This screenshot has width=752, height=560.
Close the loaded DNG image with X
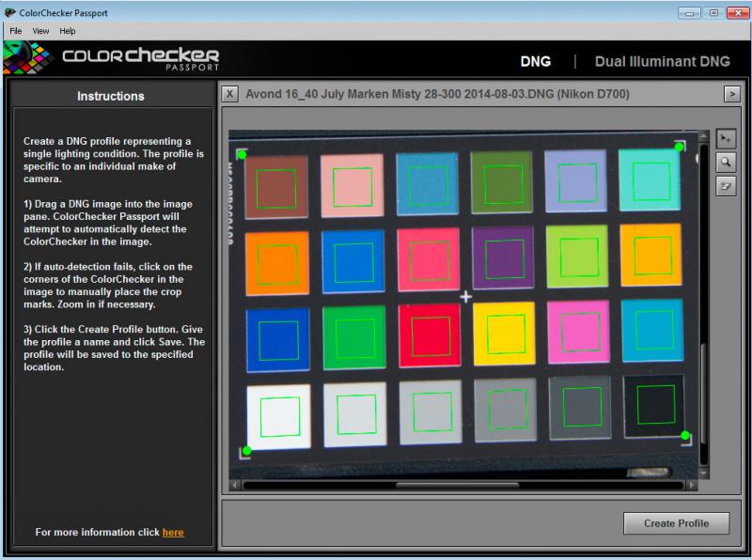[x=229, y=94]
